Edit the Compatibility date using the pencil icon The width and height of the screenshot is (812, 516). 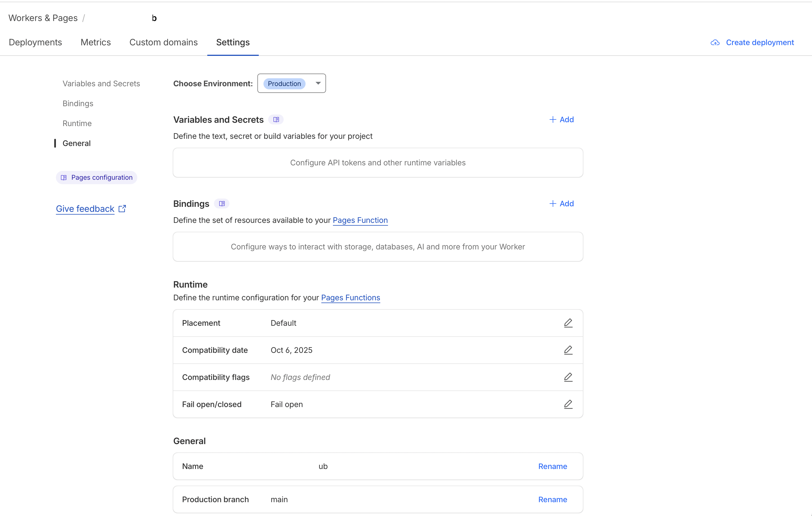coord(568,350)
